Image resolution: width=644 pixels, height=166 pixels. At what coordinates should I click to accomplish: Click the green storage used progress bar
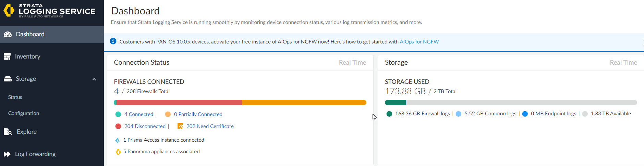coord(395,102)
